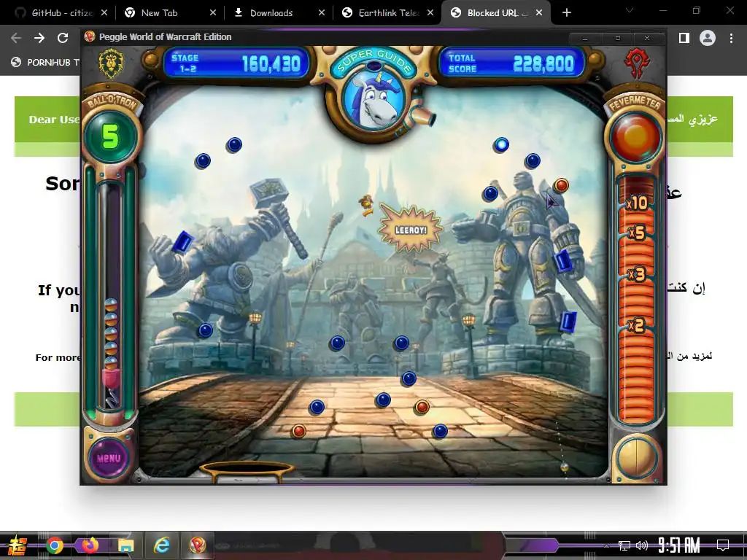
Task: Open the Chrome profile avatar
Action: click(708, 38)
